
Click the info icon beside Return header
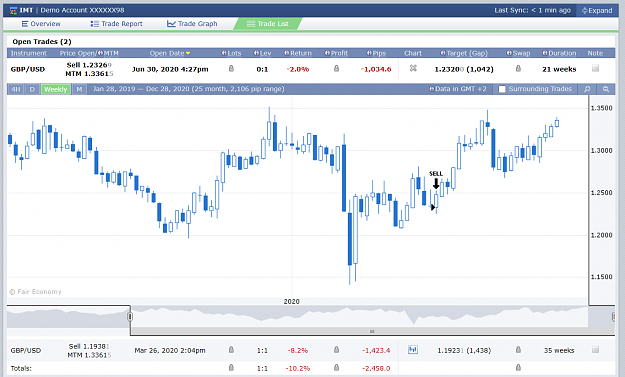[x=287, y=53]
